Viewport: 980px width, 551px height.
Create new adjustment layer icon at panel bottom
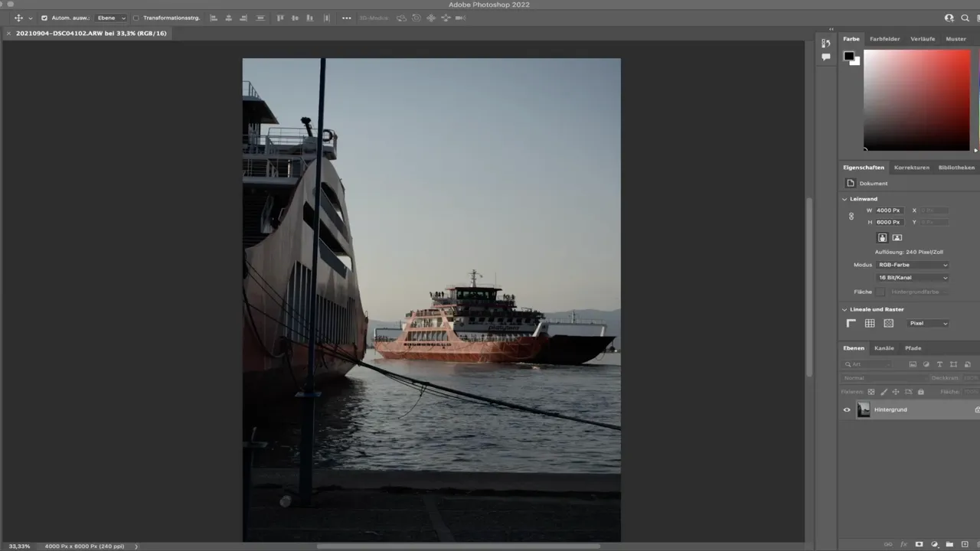point(935,545)
